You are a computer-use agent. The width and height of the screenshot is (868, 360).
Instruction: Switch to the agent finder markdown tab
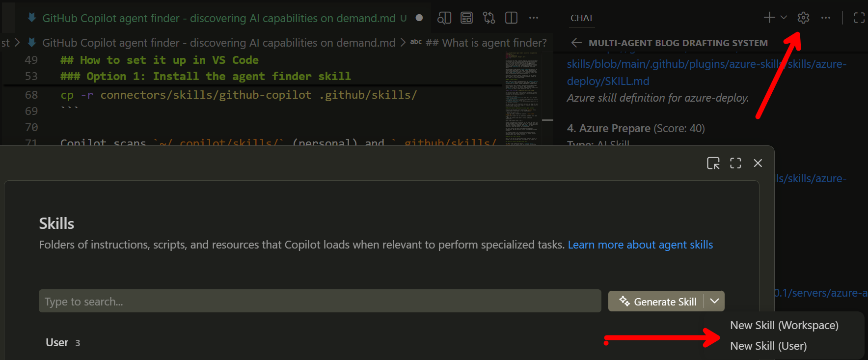tap(219, 18)
